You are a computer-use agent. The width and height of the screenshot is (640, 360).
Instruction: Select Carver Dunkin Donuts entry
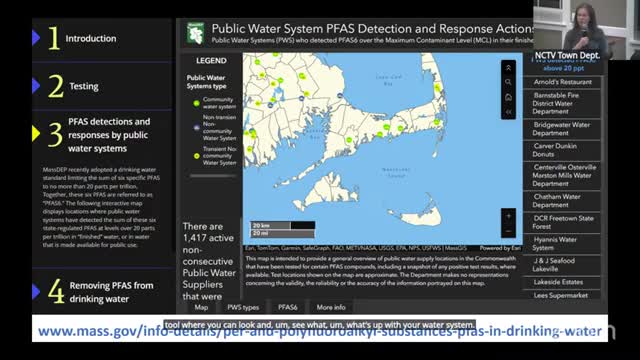tap(562, 150)
